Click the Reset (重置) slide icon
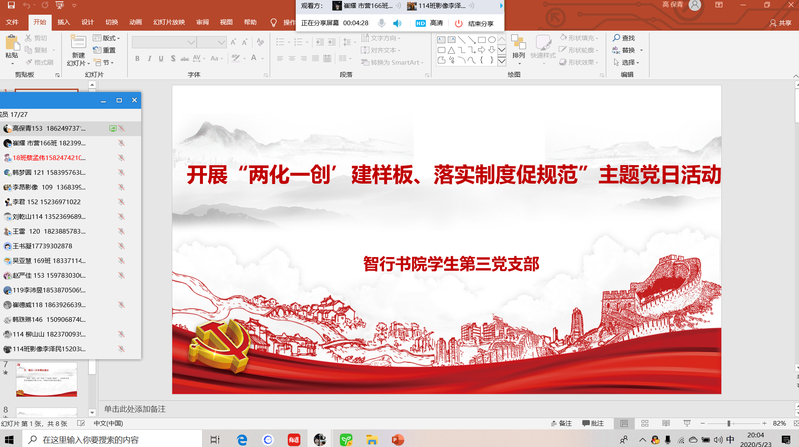Screen dimensions: 799x447 coord(107,50)
